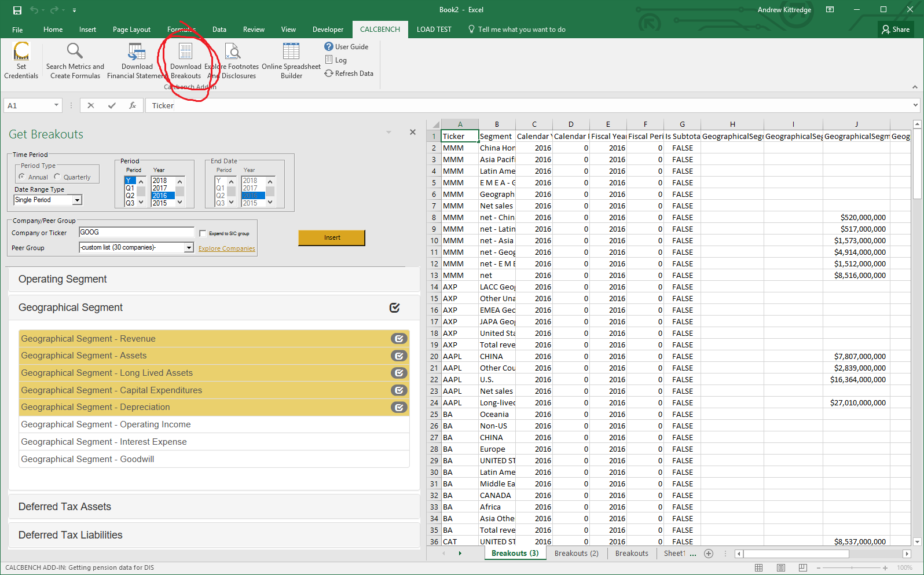Select Geographical Segment - Operating Income
Image resolution: width=924 pixels, height=575 pixels.
214,424
